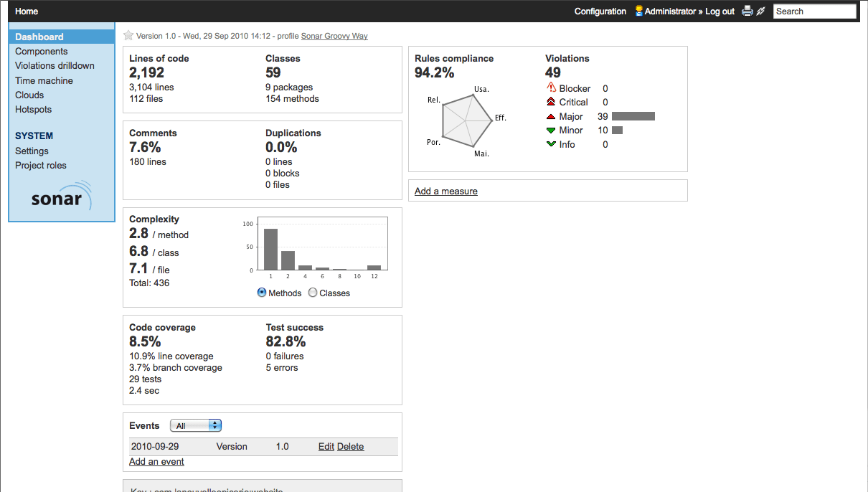The image size is (868, 492).
Task: Open Time machine from the sidebar
Action: click(x=44, y=80)
